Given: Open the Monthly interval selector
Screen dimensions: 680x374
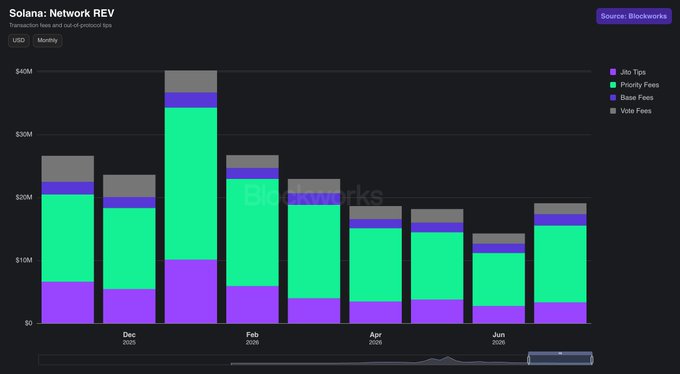Looking at the screenshot, I should [x=47, y=40].
